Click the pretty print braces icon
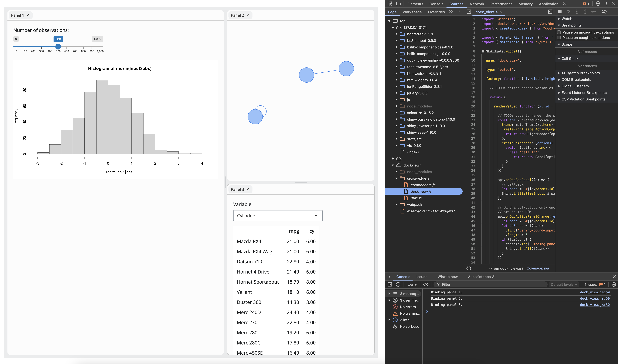The width and height of the screenshot is (618, 364). (469, 268)
